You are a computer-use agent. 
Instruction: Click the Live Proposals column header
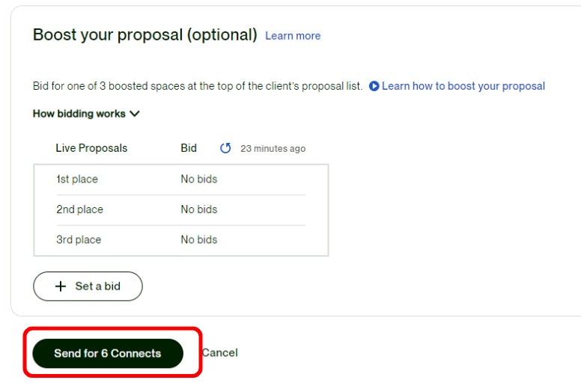click(x=91, y=148)
